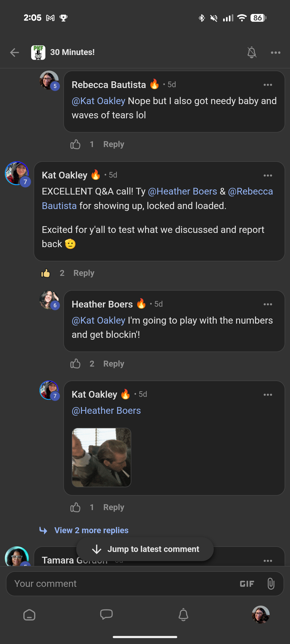Screen dimensions: 290x644
Task: Attach a file with the paperclip icon
Action: click(x=271, y=584)
